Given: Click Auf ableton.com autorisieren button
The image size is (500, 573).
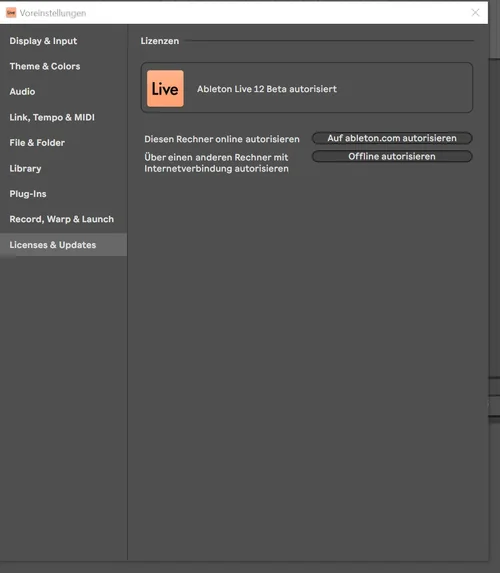Looking at the screenshot, I should [x=392, y=138].
